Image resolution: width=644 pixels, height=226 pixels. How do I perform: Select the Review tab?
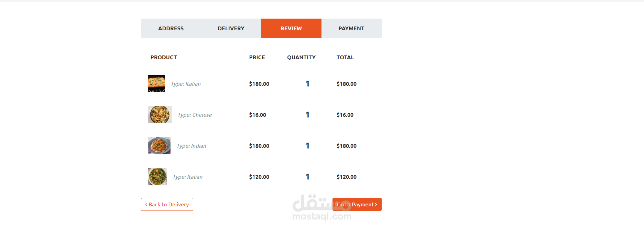pos(291,28)
